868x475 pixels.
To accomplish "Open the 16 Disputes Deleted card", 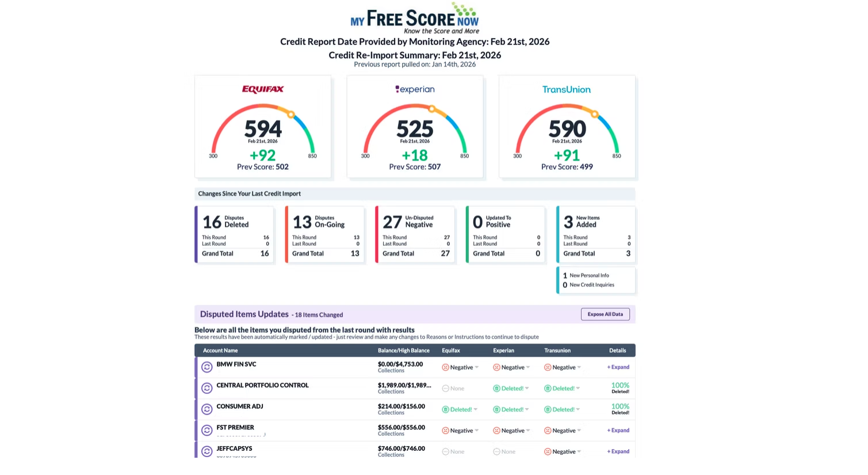I will pos(234,235).
